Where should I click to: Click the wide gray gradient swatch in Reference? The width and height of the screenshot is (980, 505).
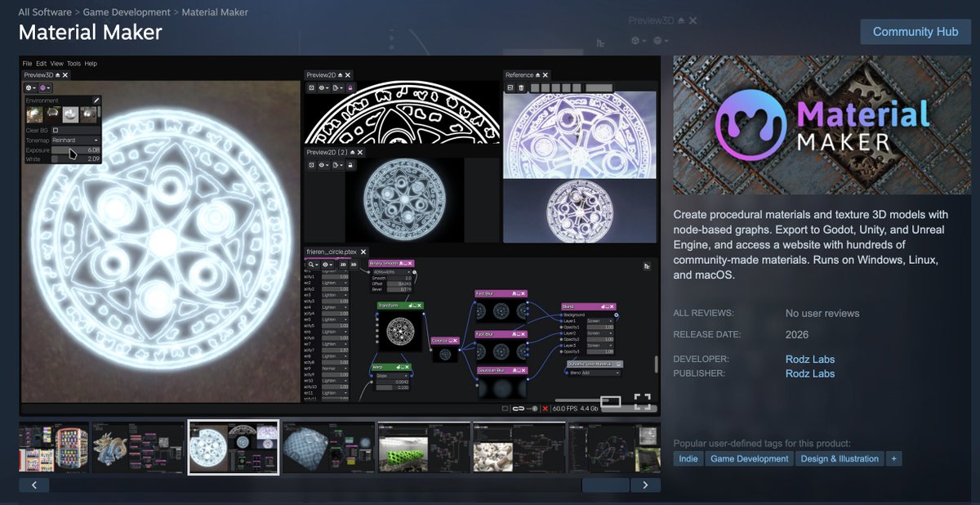(x=599, y=87)
